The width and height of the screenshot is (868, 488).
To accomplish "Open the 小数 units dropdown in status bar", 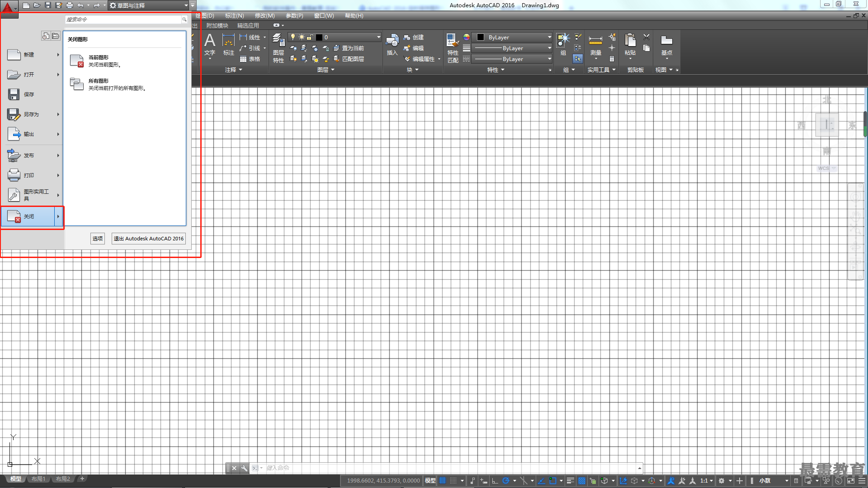I will click(x=773, y=481).
